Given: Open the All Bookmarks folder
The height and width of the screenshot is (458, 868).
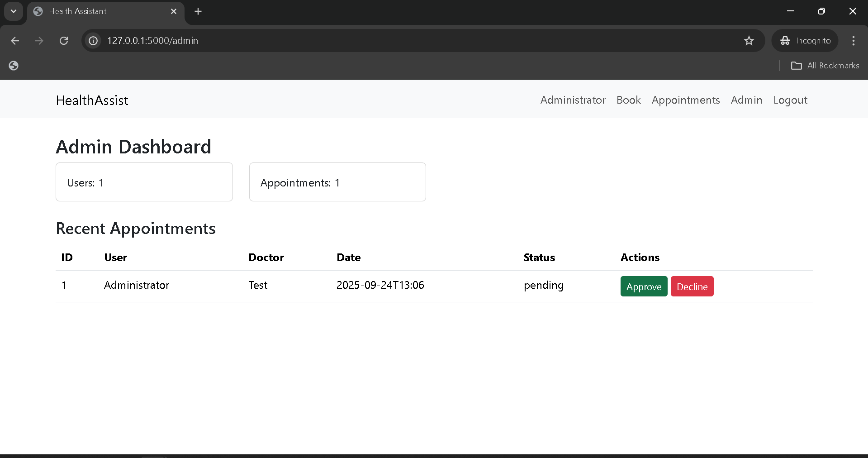Looking at the screenshot, I should pyautogui.click(x=825, y=66).
